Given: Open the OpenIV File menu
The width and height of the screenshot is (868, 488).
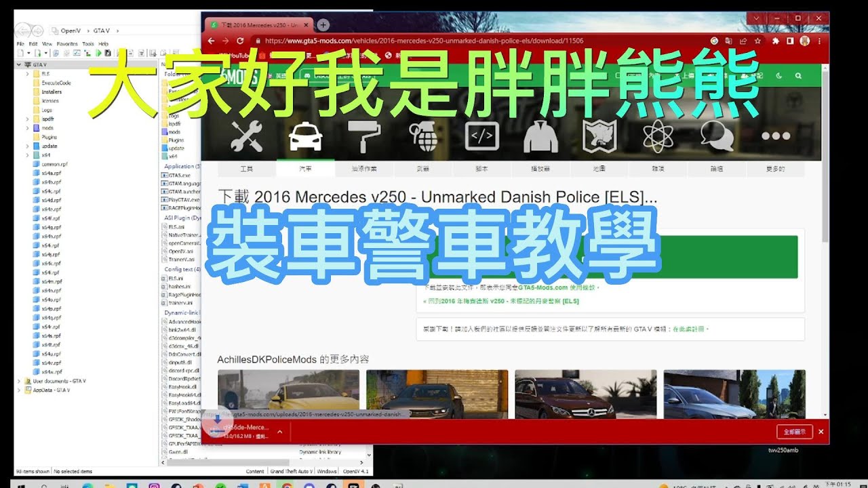Looking at the screenshot, I should (x=20, y=43).
